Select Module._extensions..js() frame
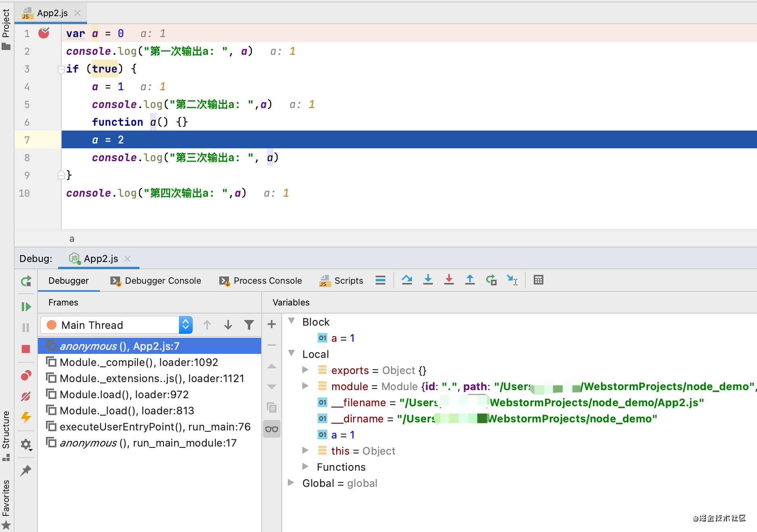 tap(150, 378)
